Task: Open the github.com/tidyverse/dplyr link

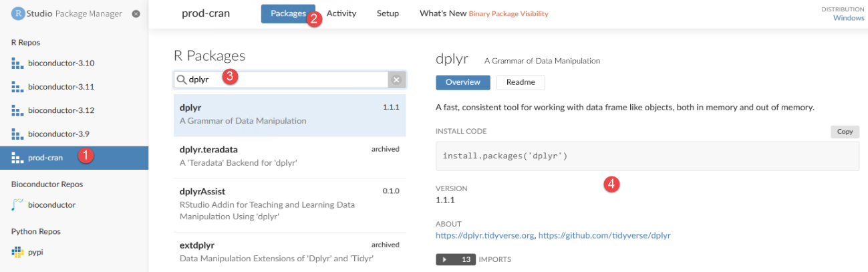Action: coord(604,235)
